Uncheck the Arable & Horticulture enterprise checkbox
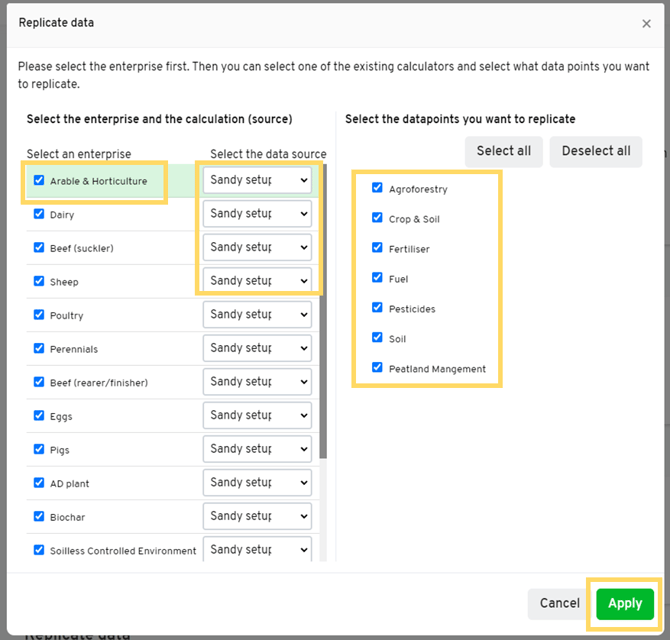This screenshot has height=640, width=670. click(39, 181)
